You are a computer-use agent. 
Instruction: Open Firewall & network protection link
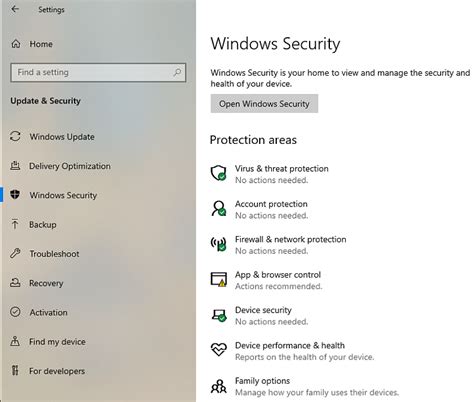pyautogui.click(x=290, y=239)
